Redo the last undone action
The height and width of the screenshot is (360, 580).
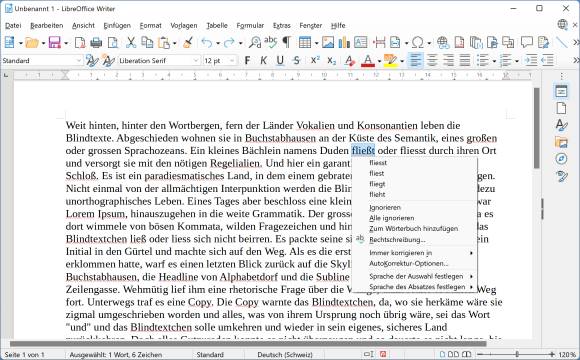[x=229, y=43]
